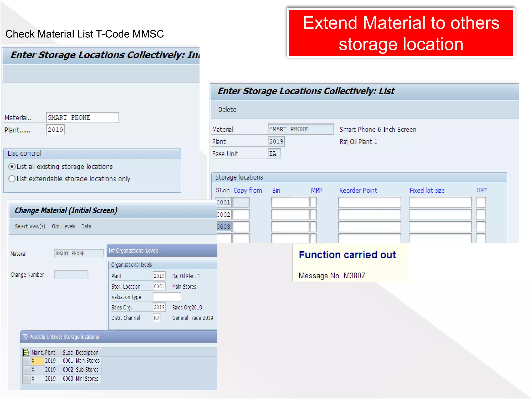The image size is (532, 399).
Task: Click the Bin field for SLoc 0003
Action: pos(290,227)
